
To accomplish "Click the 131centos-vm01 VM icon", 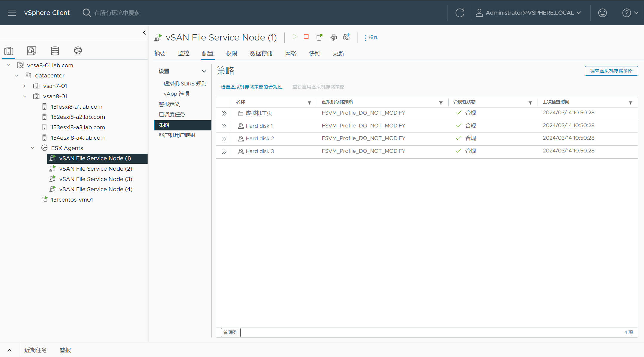I will 44,199.
